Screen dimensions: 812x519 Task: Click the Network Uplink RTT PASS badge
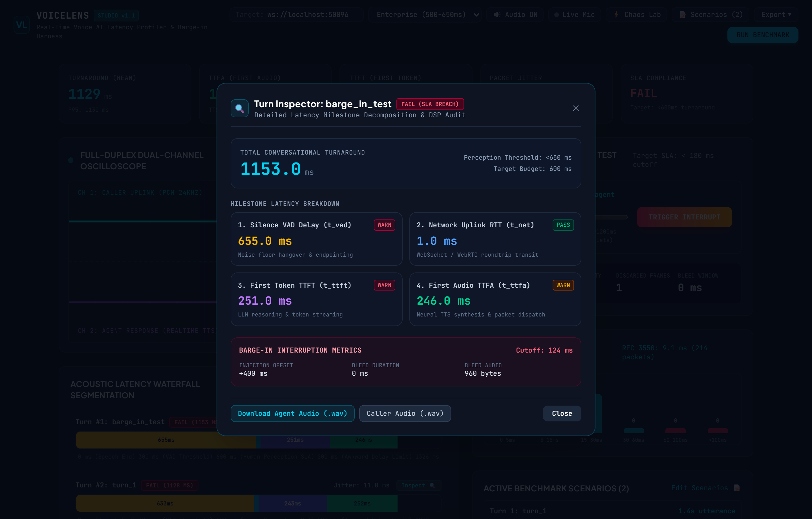pos(563,225)
